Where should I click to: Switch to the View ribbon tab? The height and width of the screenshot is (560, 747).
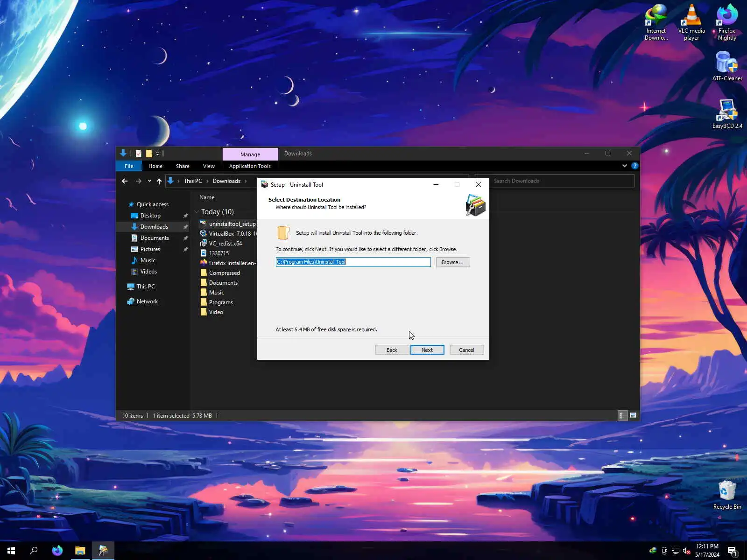tap(209, 166)
